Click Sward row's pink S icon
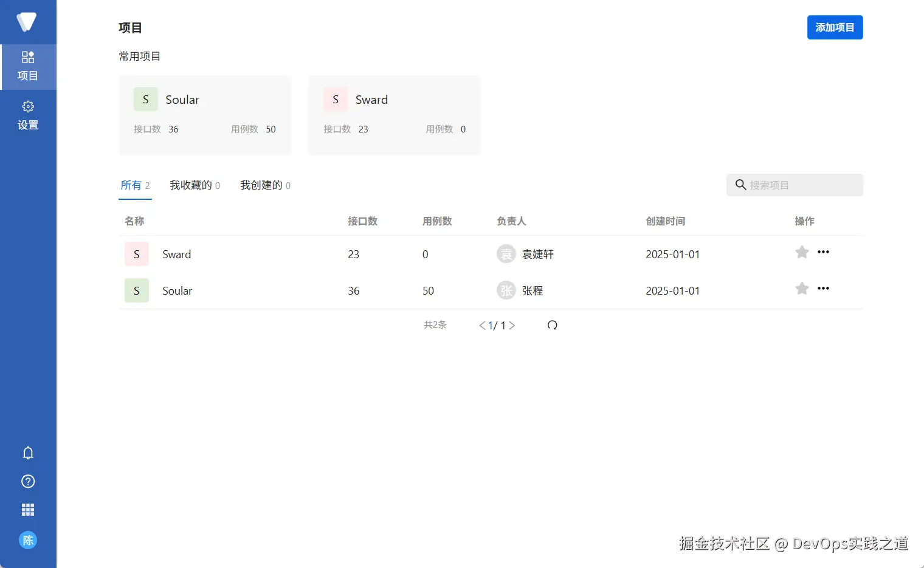Viewport: 924px width, 568px height. click(137, 254)
